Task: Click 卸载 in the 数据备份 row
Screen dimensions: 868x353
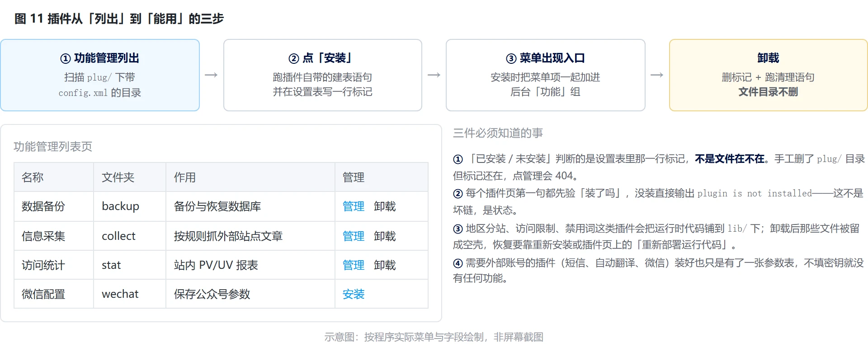Action: coord(385,206)
